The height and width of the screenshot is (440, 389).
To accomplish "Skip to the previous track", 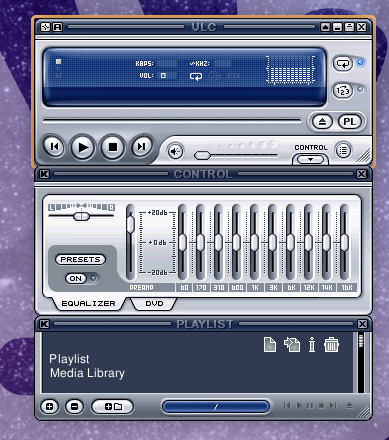I will (x=54, y=146).
